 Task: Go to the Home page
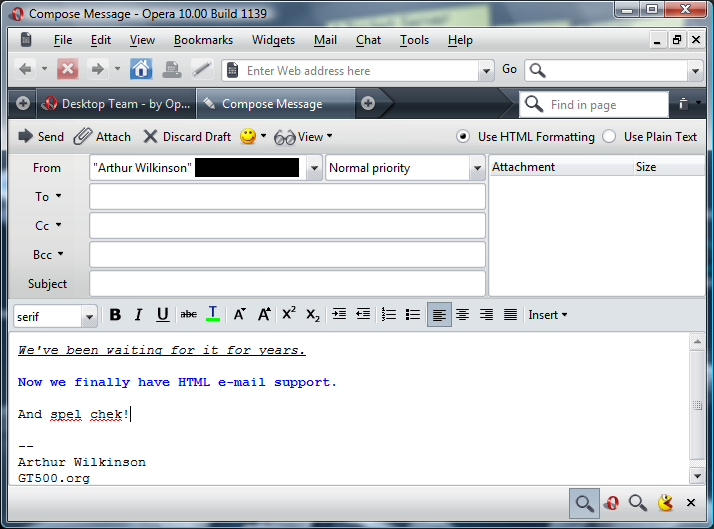(x=141, y=70)
